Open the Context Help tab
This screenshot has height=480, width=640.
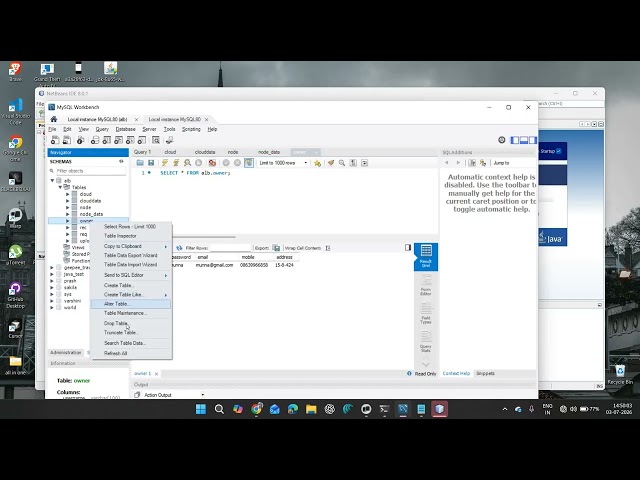point(456,373)
